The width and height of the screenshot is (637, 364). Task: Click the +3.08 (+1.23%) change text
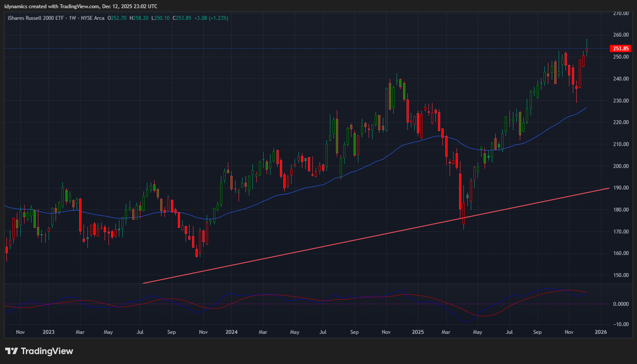click(x=211, y=18)
